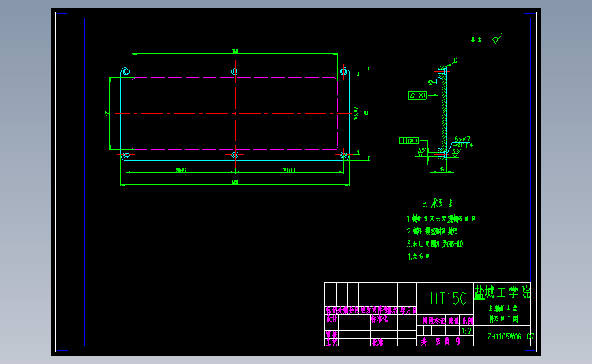Select the 其余 surface finish note
Screen dimensions: 592x364
tap(476, 40)
